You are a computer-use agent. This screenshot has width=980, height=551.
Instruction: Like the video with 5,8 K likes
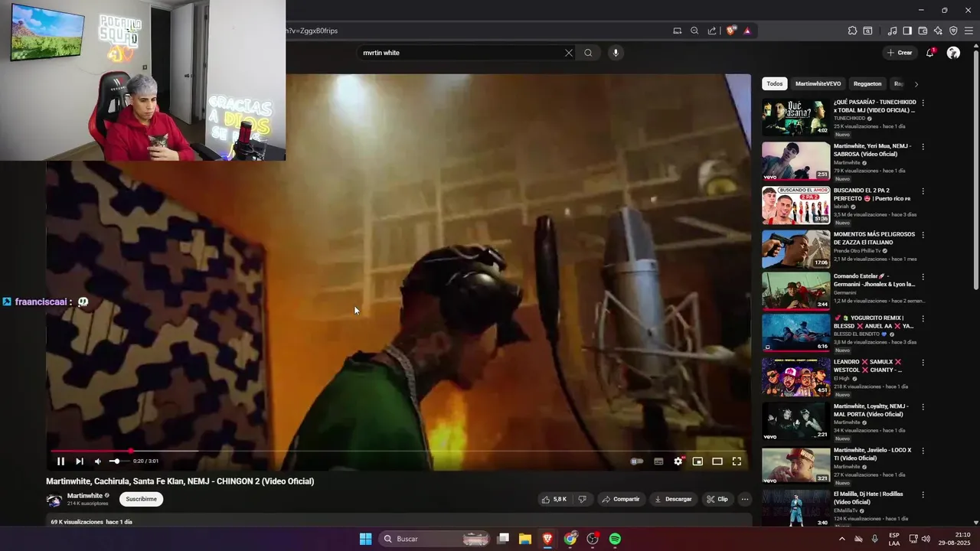coord(554,499)
